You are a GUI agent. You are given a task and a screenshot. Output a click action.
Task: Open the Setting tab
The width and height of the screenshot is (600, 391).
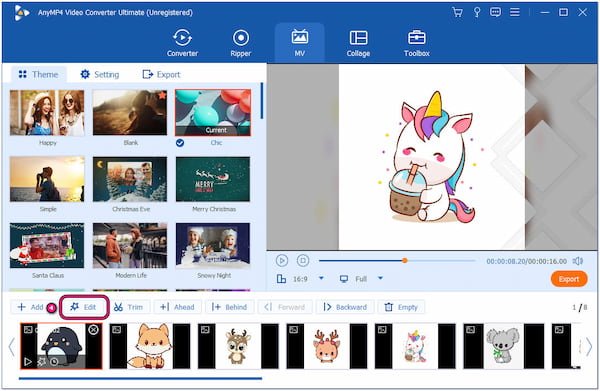click(x=99, y=74)
